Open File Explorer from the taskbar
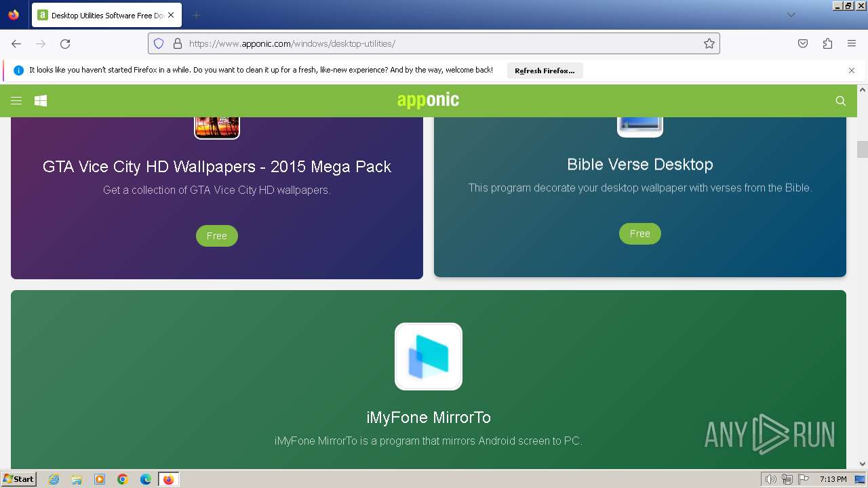This screenshot has height=488, width=868. [77, 479]
